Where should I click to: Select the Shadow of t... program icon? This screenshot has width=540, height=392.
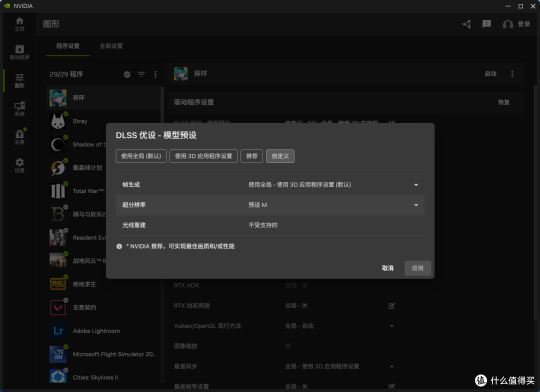(x=58, y=144)
